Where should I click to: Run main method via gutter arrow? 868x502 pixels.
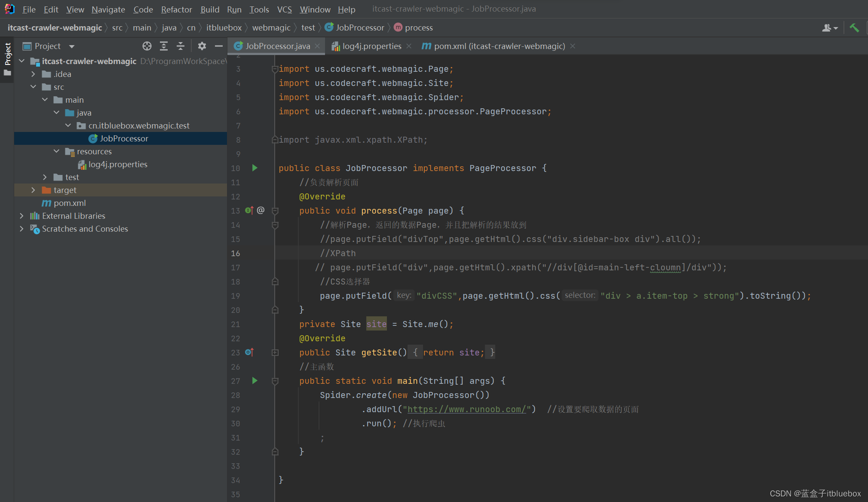(255, 381)
